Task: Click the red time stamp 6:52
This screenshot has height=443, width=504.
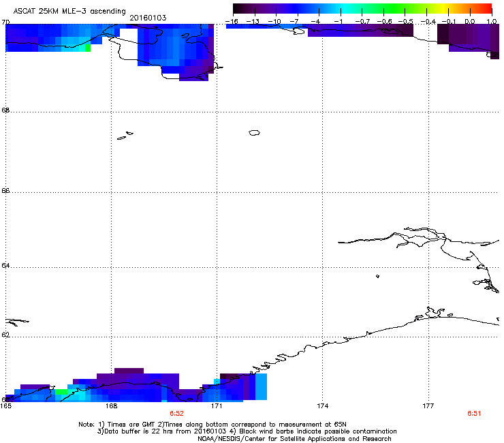Action: click(177, 414)
